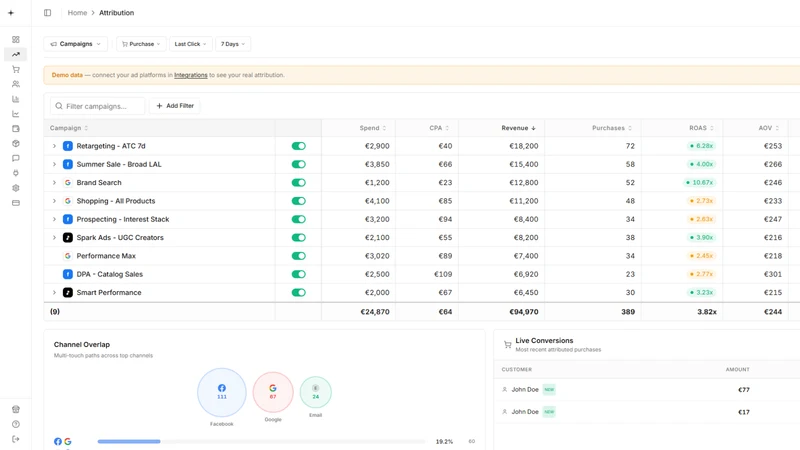This screenshot has width=800, height=450.
Task: Open John Doe's €17 conversion row
Action: coord(647,412)
